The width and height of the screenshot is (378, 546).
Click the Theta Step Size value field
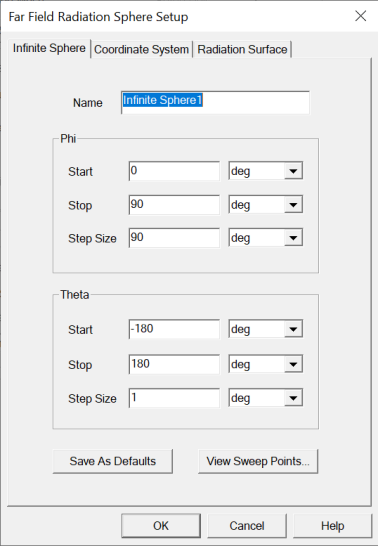(x=174, y=398)
